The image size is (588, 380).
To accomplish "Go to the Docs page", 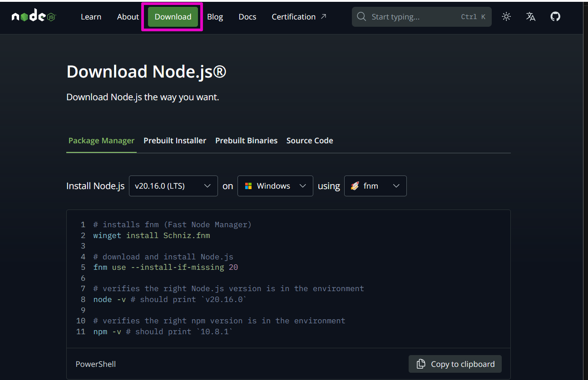I will click(x=247, y=17).
